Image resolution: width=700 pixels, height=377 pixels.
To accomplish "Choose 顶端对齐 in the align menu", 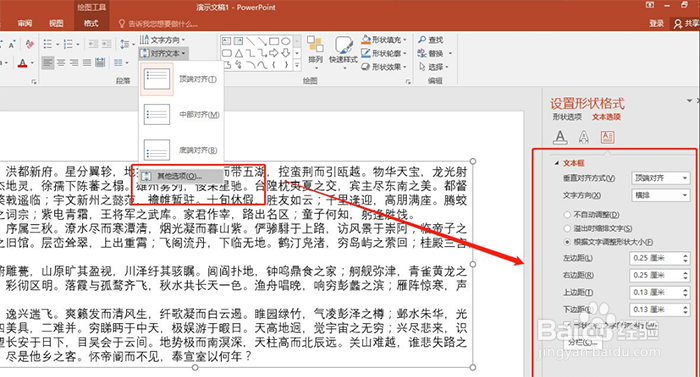I will pyautogui.click(x=181, y=79).
